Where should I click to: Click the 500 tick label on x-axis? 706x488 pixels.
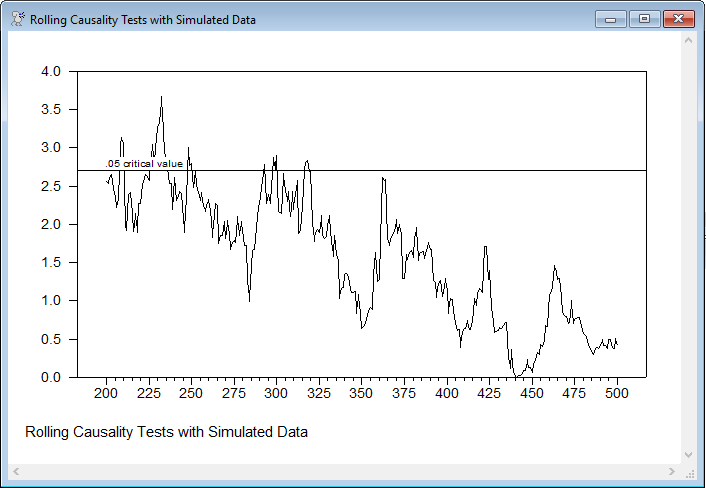pyautogui.click(x=617, y=394)
